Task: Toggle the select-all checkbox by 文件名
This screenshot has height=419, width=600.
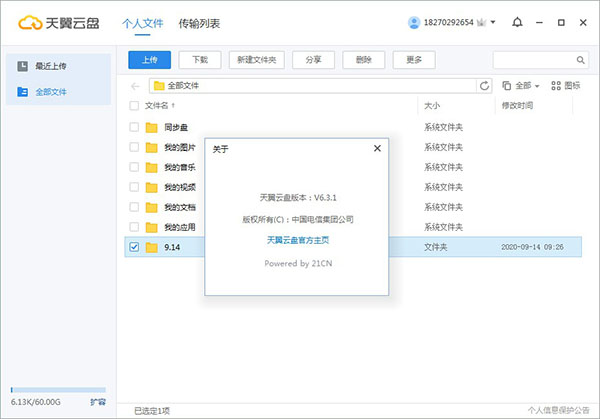Action: [x=134, y=106]
